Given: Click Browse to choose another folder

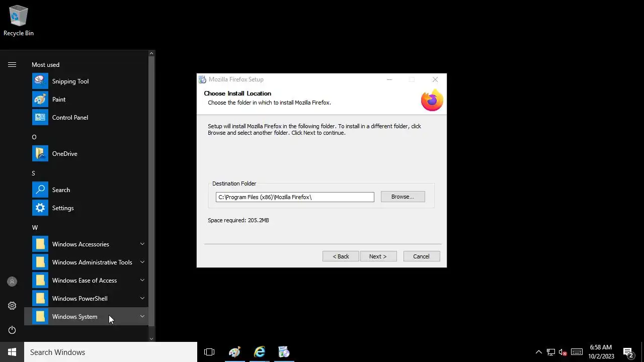Looking at the screenshot, I should (x=403, y=197).
